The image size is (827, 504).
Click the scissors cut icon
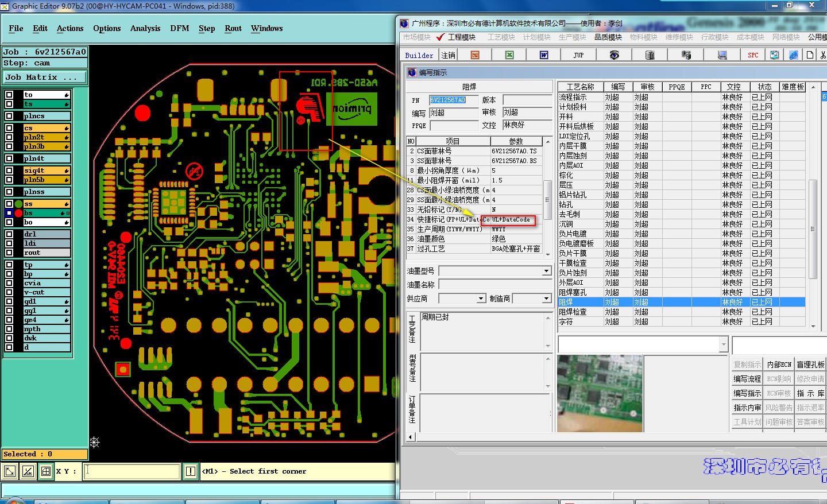point(823,55)
